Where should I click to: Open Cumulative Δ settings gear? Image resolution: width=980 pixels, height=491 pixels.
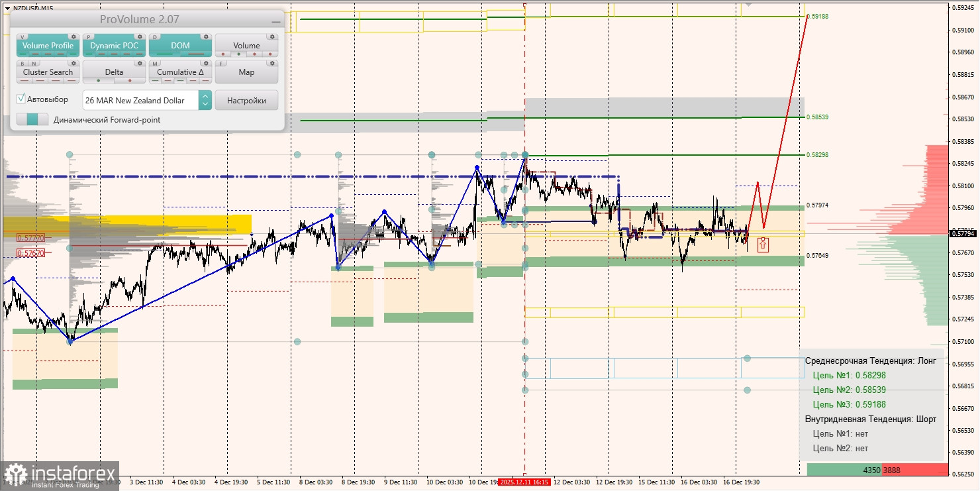click(x=206, y=64)
